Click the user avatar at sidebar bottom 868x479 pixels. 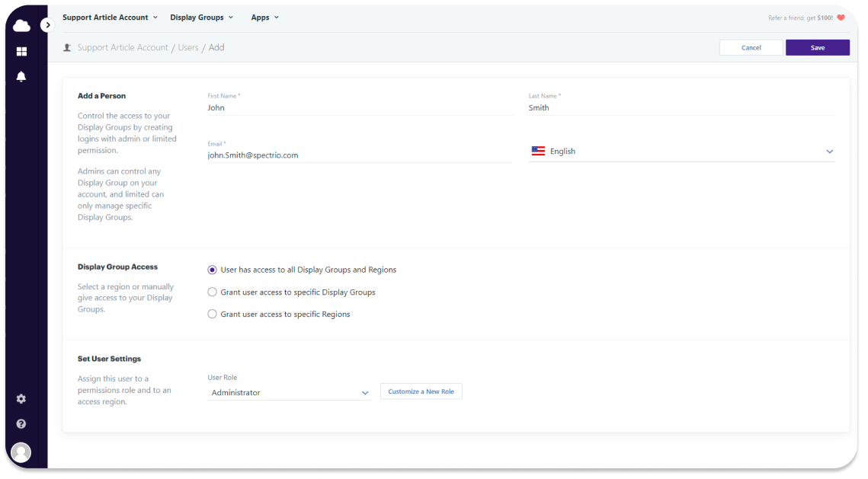click(x=21, y=452)
